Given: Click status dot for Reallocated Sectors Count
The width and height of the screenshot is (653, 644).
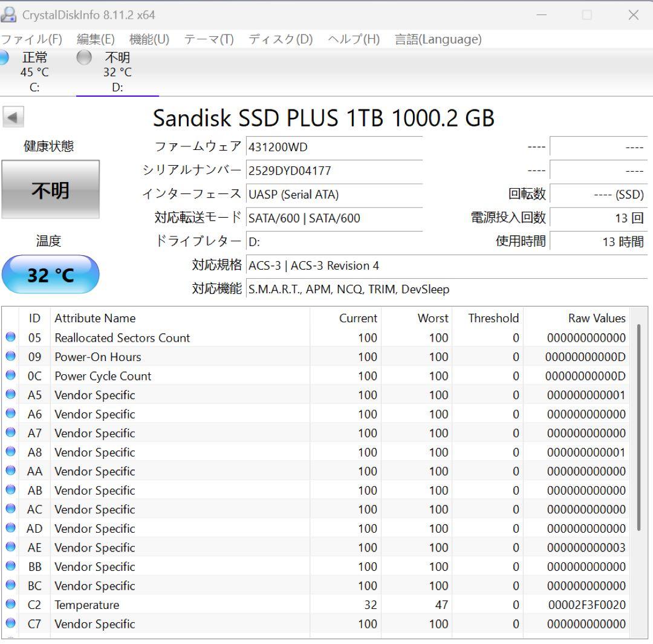Looking at the screenshot, I should [10, 337].
